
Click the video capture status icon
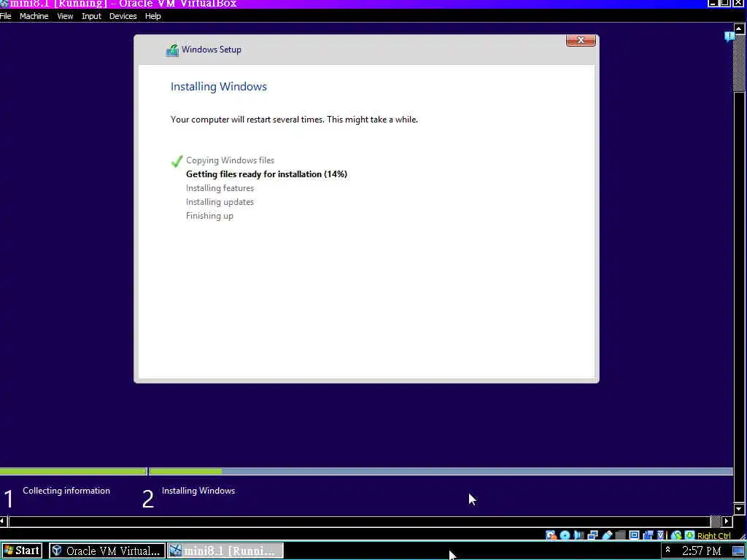(649, 535)
